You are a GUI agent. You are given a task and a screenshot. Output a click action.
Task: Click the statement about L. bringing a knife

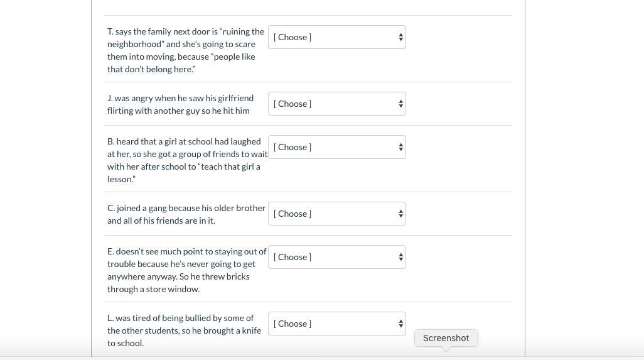tap(183, 330)
